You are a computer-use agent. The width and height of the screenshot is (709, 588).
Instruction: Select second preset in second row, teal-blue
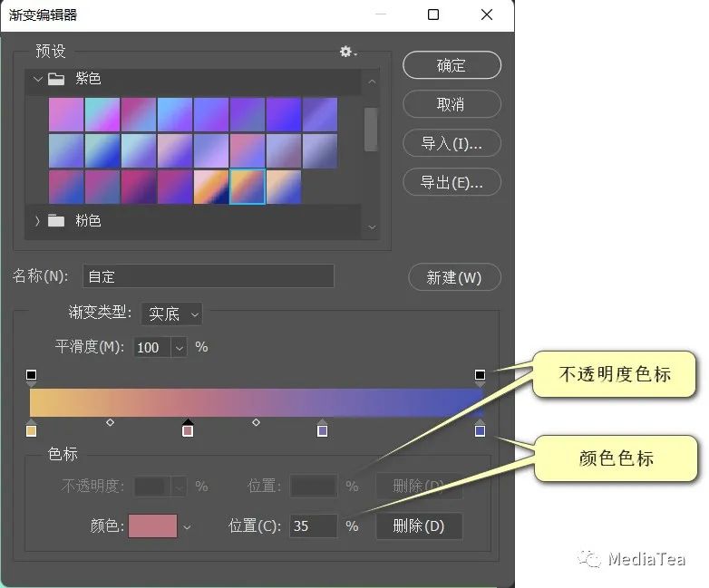point(102,151)
